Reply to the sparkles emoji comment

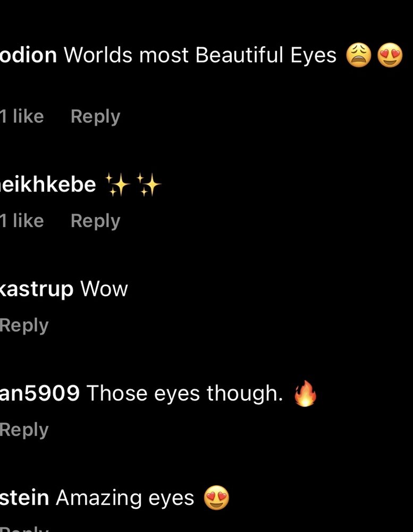tap(95, 221)
